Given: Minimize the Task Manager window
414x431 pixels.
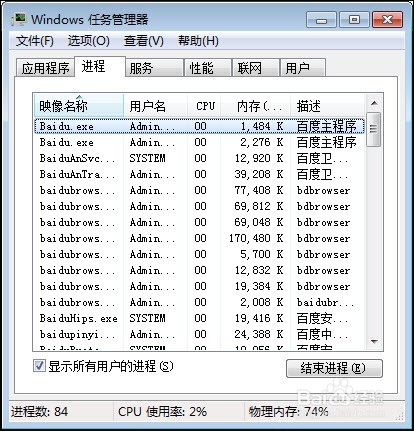Looking at the screenshot, I should click(x=321, y=20).
